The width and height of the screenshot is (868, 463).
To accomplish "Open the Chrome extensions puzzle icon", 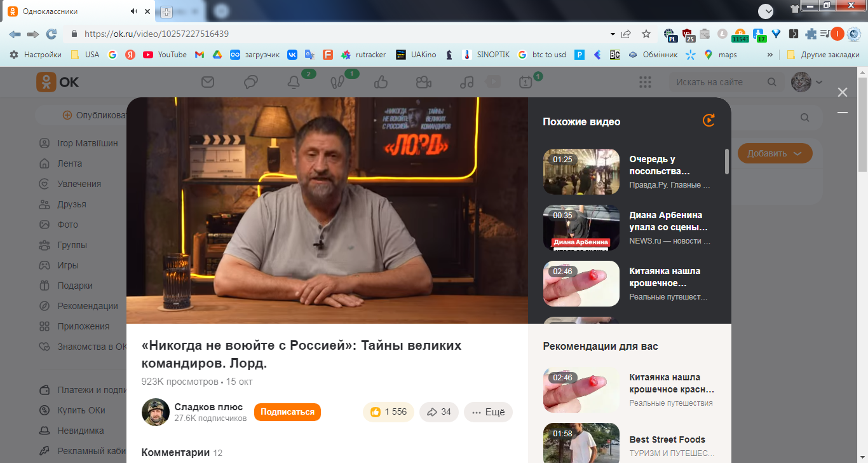I will pyautogui.click(x=811, y=34).
